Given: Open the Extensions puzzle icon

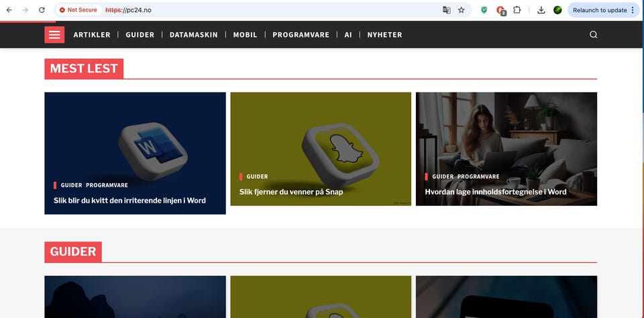Looking at the screenshot, I should coord(517,10).
